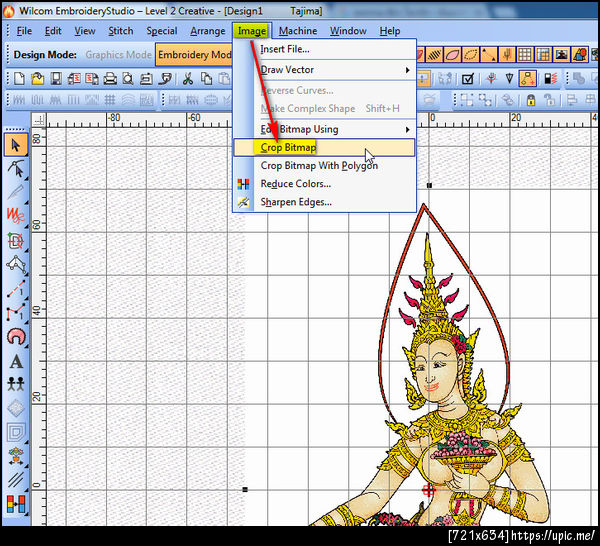Screen dimensions: 600x546
Task: Copy selection using the Copy icon
Action: 207,79
